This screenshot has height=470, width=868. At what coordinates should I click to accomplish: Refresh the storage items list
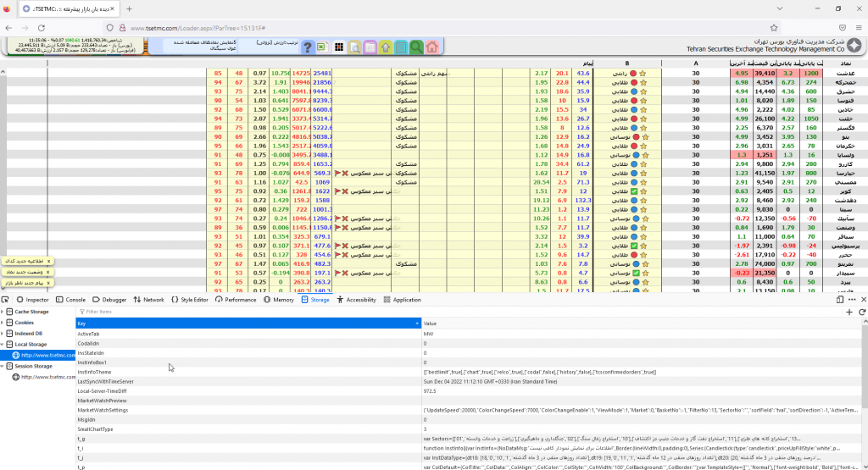click(x=862, y=312)
